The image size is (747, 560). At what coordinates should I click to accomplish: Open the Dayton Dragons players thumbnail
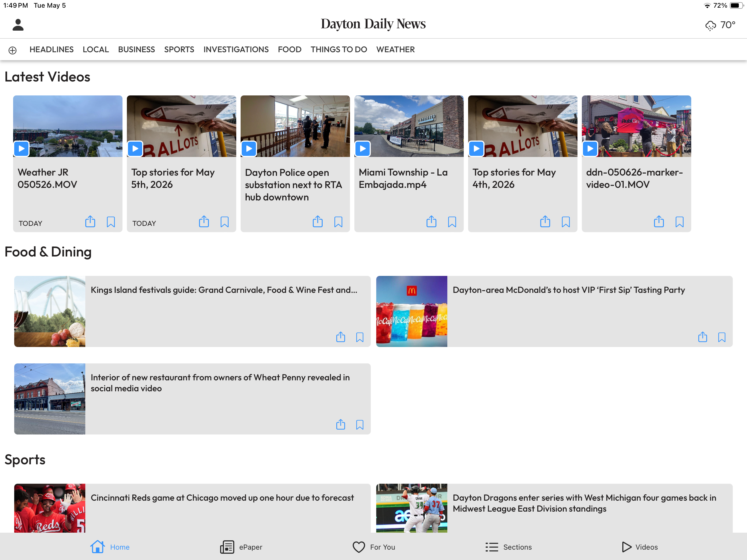pyautogui.click(x=412, y=508)
